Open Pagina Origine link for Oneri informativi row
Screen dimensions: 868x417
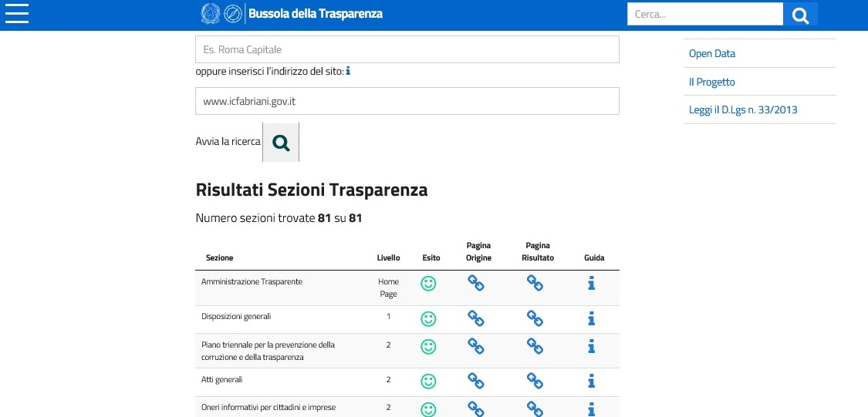click(476, 409)
